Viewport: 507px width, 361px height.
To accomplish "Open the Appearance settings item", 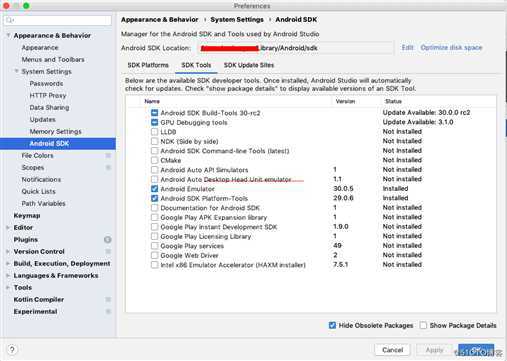I will pyautogui.click(x=40, y=47).
